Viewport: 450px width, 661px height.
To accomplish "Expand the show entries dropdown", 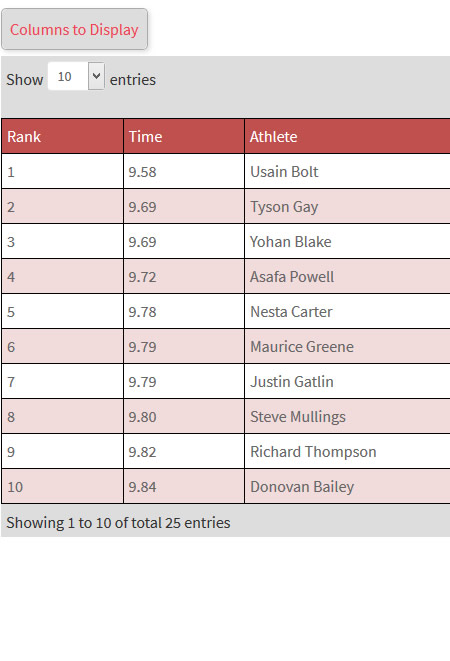I will (76, 76).
